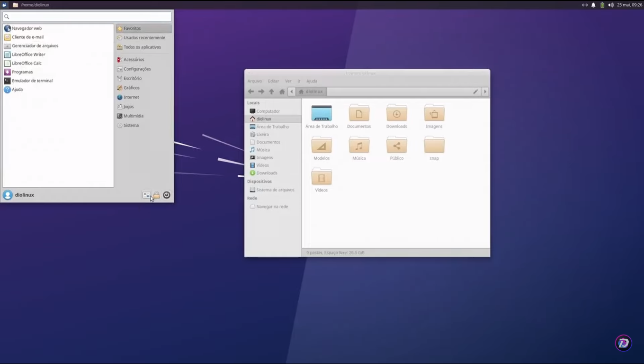
Task: Click the Home icon in Thunar's toolbar
Action: click(282, 91)
